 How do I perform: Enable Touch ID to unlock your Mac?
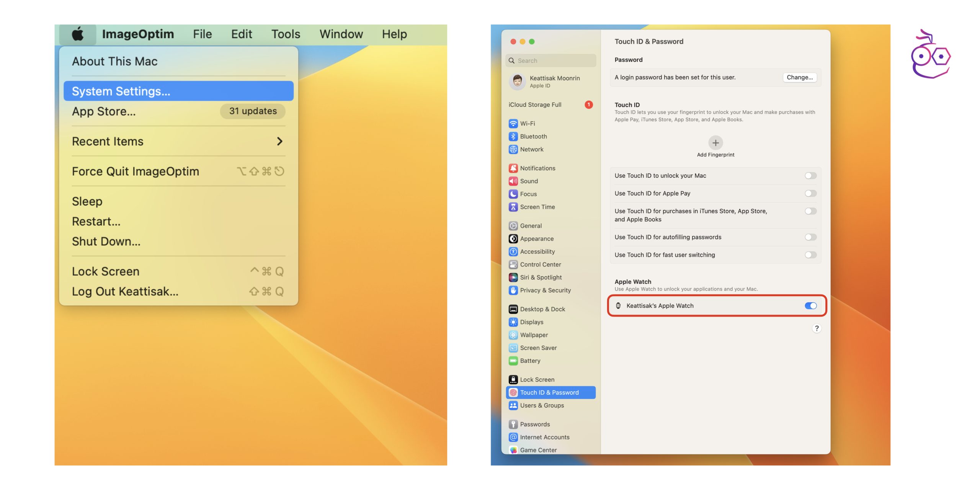pyautogui.click(x=810, y=176)
